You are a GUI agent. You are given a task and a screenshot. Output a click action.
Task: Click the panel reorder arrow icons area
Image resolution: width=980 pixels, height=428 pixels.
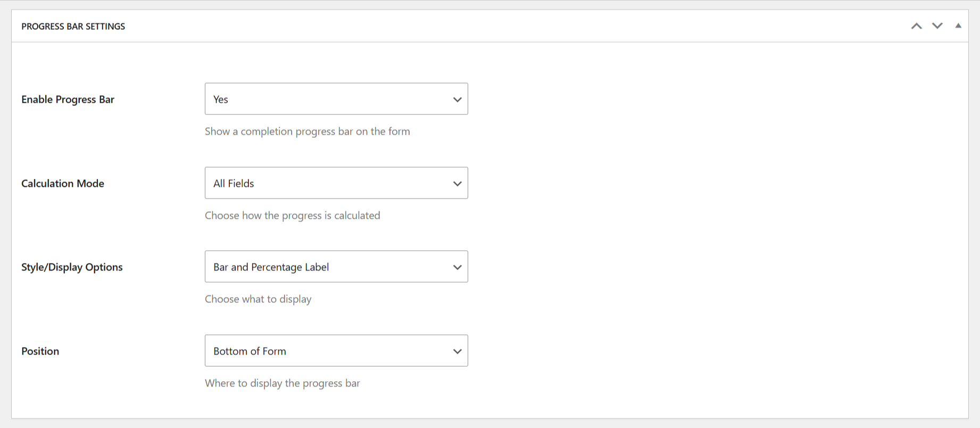(x=927, y=25)
